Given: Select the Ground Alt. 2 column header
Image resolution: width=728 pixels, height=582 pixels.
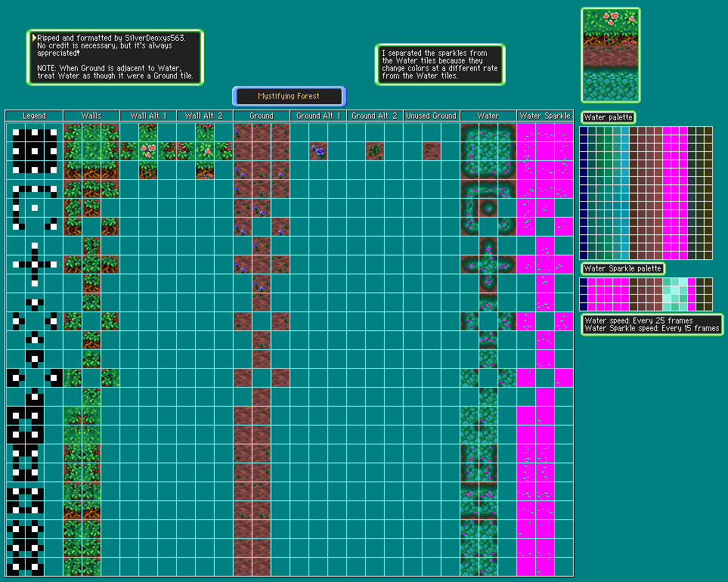Looking at the screenshot, I should 375,116.
